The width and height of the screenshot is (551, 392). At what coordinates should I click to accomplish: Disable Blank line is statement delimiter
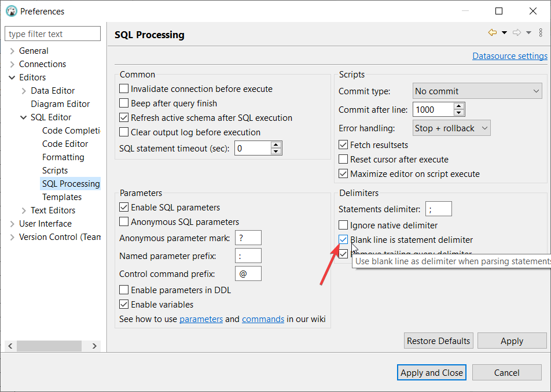pos(343,239)
